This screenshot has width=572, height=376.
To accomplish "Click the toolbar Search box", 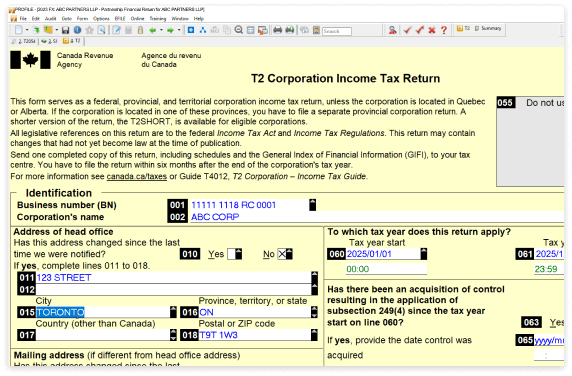I will click(337, 31).
